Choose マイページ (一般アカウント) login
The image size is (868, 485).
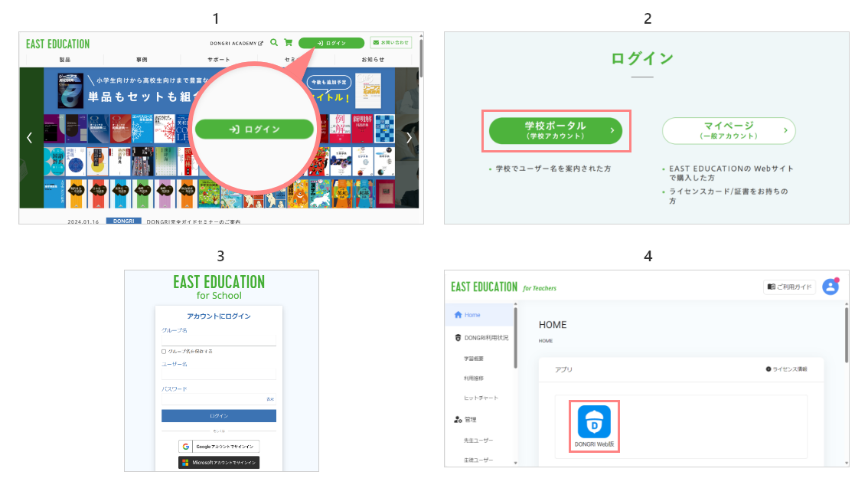click(729, 131)
